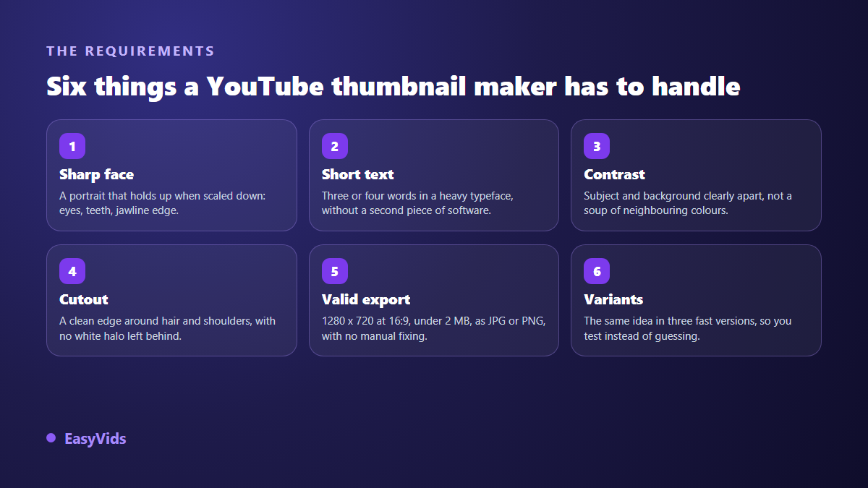Click the number 1 badge

coord(72,146)
